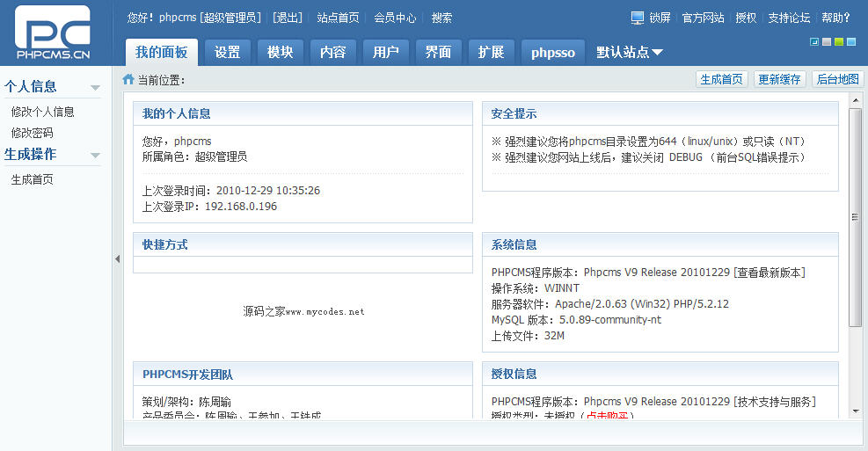Collapse the 生成操作 sidebar section arrow

coord(95,155)
